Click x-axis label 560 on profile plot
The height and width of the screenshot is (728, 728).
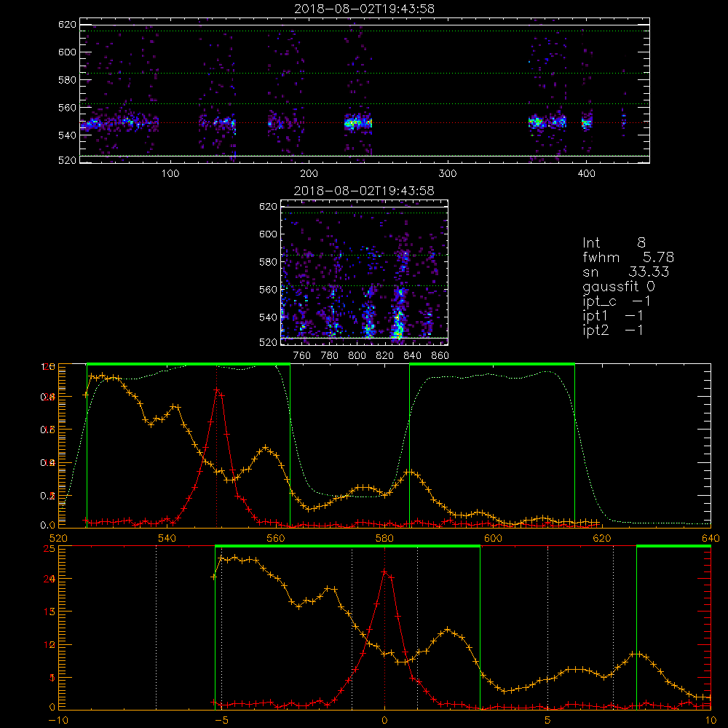276,538
